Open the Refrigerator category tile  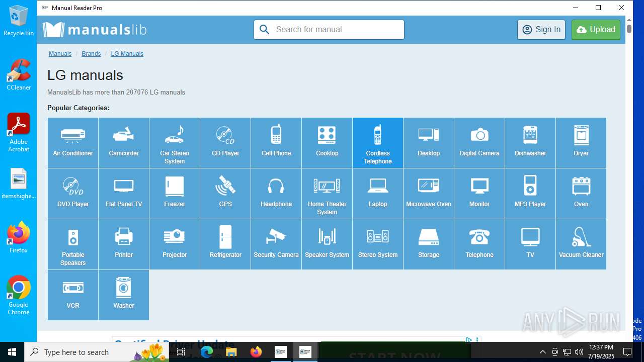225,244
